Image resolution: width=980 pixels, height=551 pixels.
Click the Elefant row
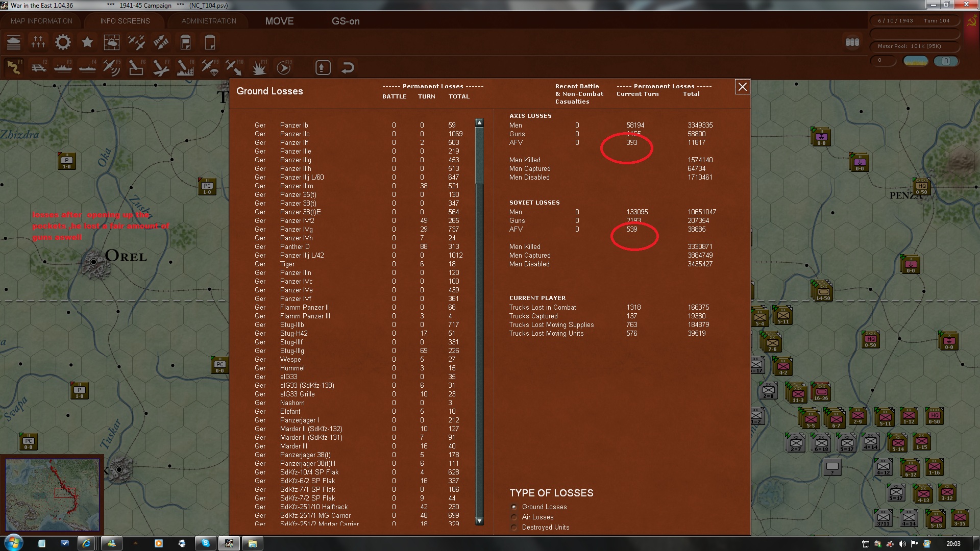pyautogui.click(x=357, y=411)
